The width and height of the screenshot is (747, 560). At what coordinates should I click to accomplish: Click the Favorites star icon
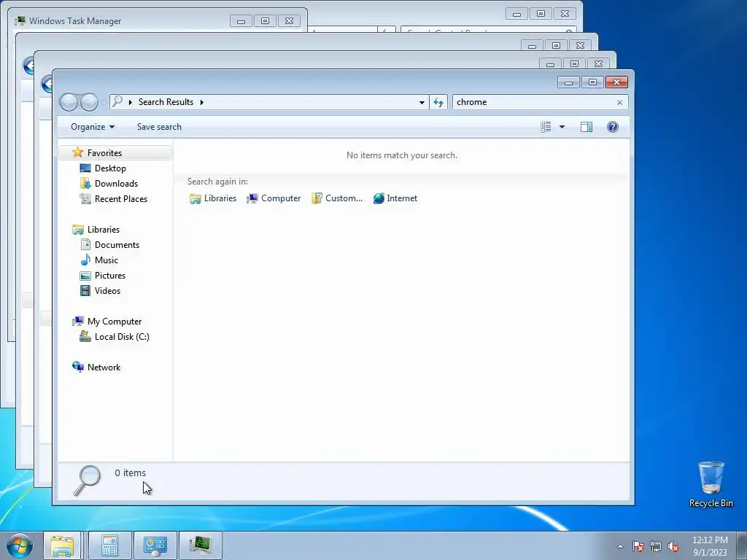coord(77,153)
